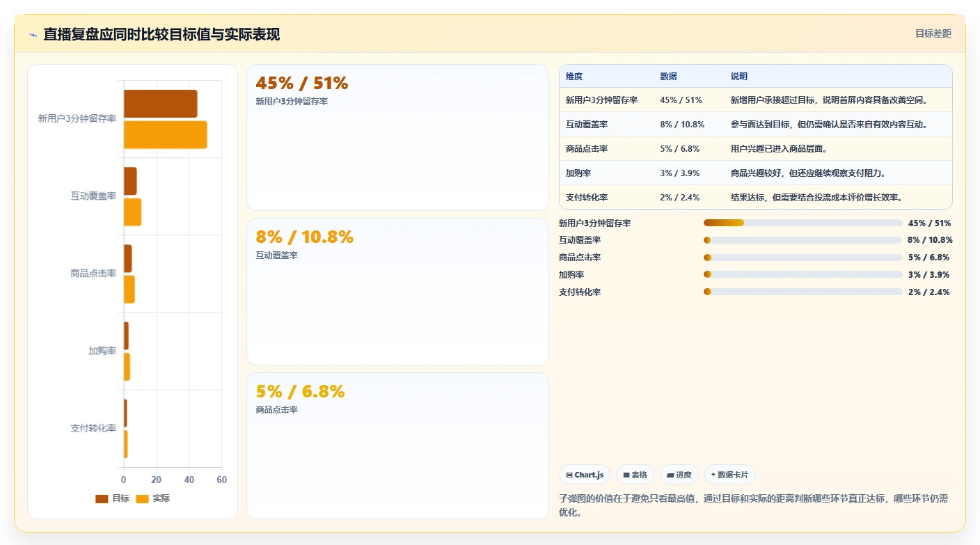The width and height of the screenshot is (980, 545).
Task: Click the x-axis tick label 40
Action: pyautogui.click(x=189, y=480)
